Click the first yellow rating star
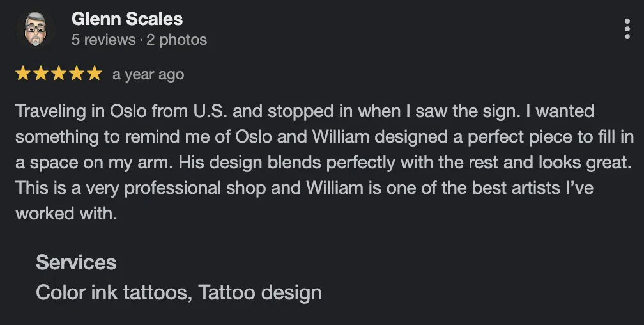The height and width of the screenshot is (325, 644). click(23, 74)
